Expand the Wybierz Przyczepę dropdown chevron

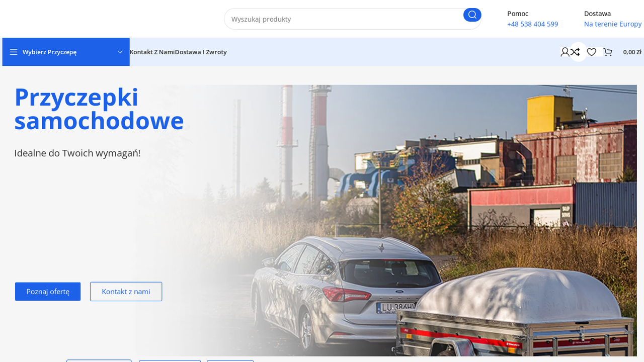point(120,52)
